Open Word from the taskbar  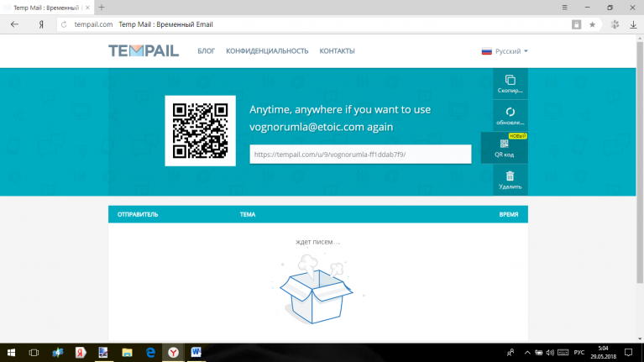click(x=196, y=353)
